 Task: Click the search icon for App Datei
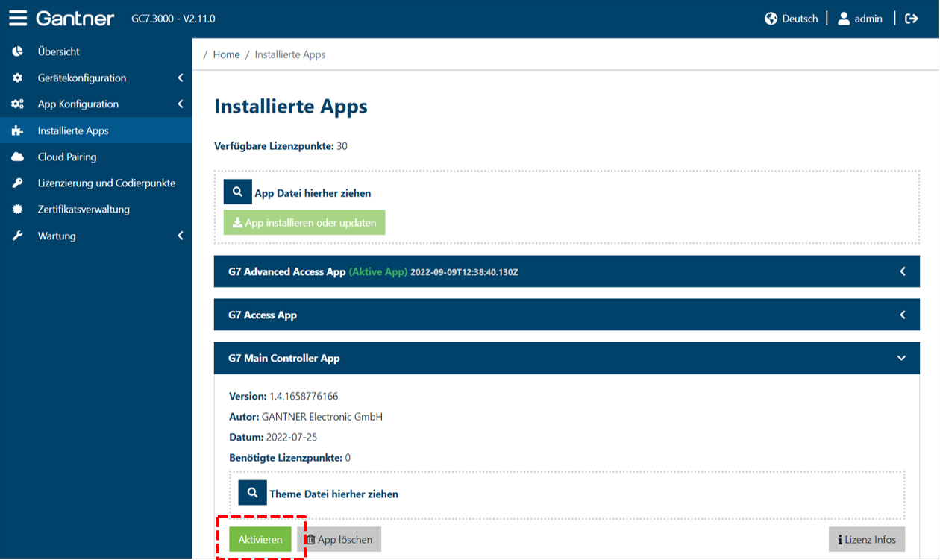(x=238, y=192)
